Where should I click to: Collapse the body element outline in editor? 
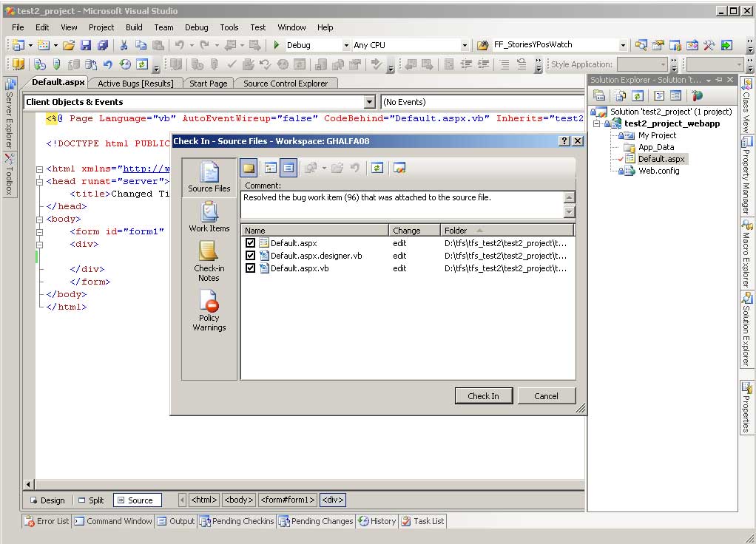[39, 220]
